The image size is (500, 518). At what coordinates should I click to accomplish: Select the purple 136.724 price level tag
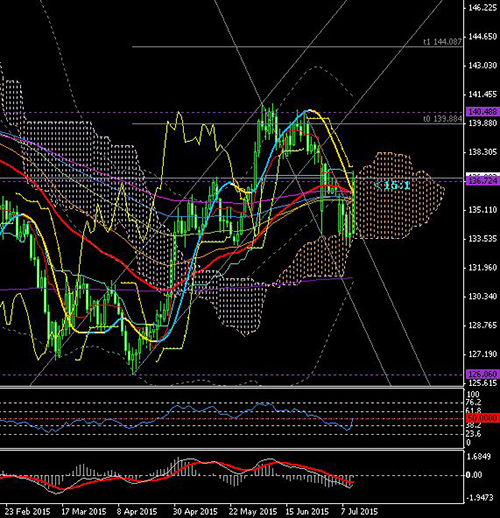click(483, 181)
